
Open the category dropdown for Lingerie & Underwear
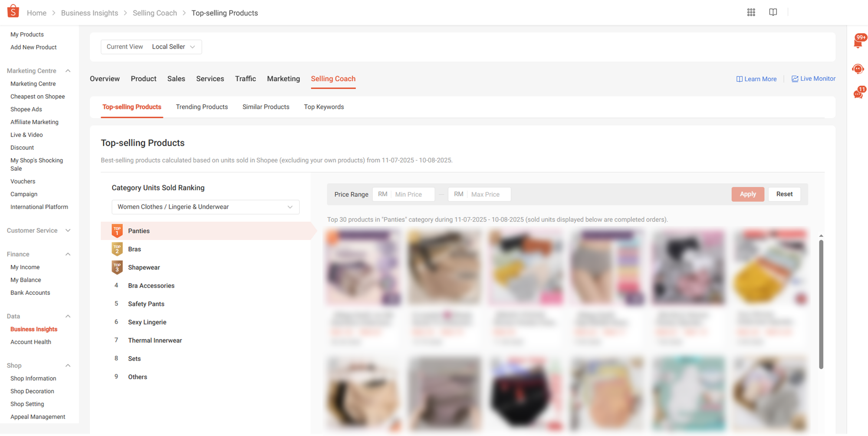[205, 207]
